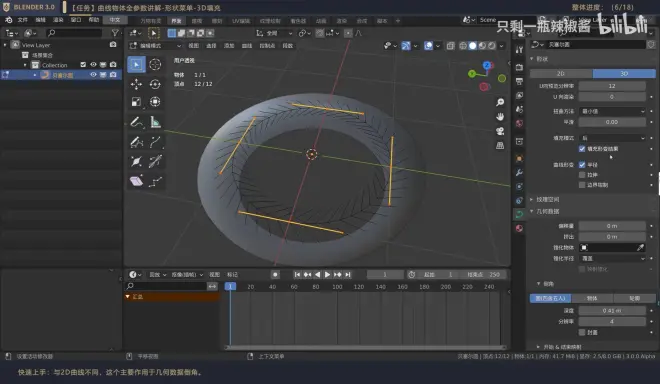Image resolution: width=660 pixels, height=384 pixels.
Task: Toggle curve deform Radius checkbox
Action: [582, 165]
